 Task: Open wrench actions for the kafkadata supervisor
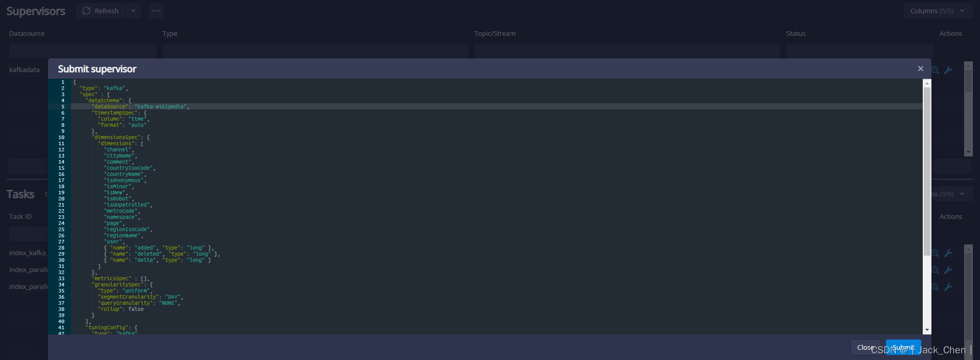click(x=948, y=70)
